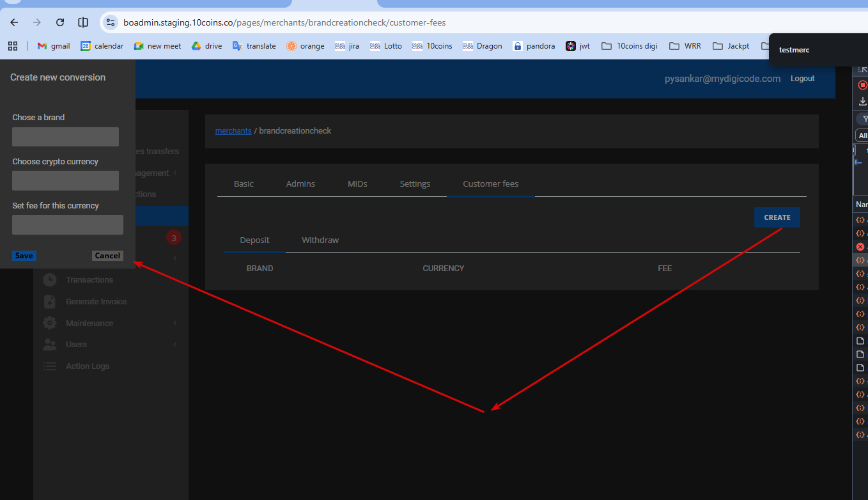868x500 pixels.
Task: Expand the Users sidebar submenu chevron
Action: (x=175, y=345)
